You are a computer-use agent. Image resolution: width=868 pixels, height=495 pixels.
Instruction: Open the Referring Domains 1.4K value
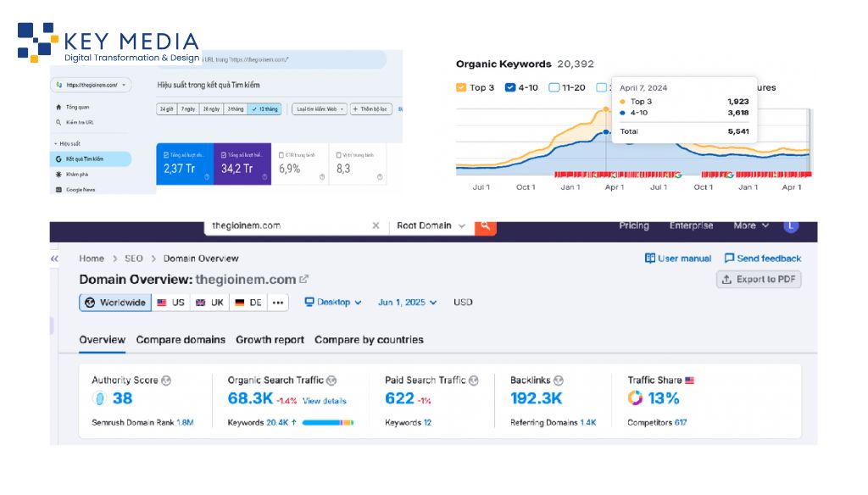click(588, 422)
